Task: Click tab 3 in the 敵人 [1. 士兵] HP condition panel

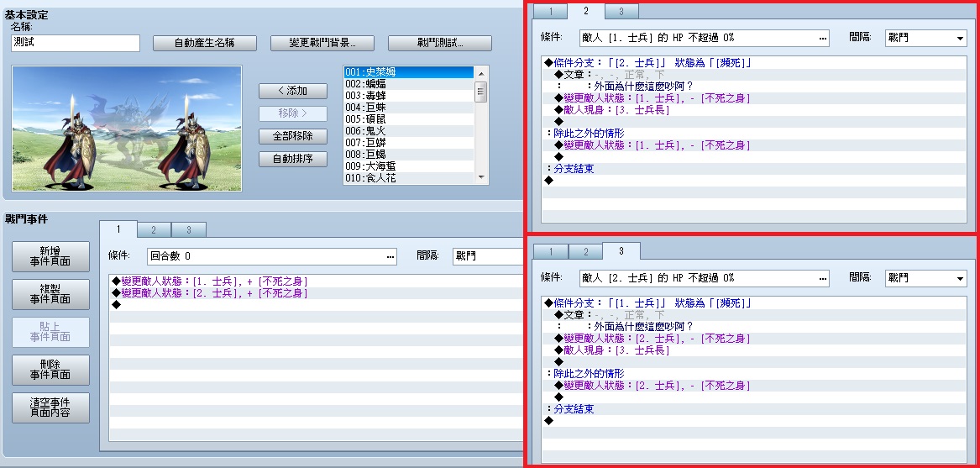Action: [x=621, y=11]
